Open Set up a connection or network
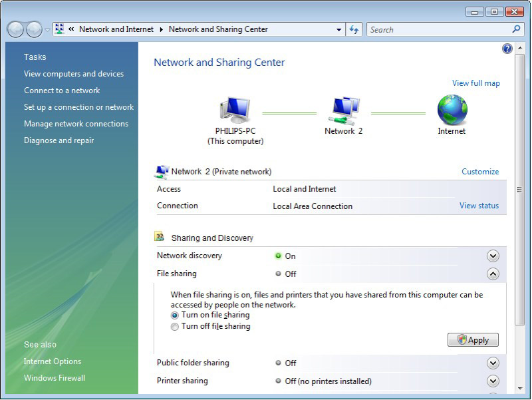The height and width of the screenshot is (400, 532). click(x=78, y=107)
